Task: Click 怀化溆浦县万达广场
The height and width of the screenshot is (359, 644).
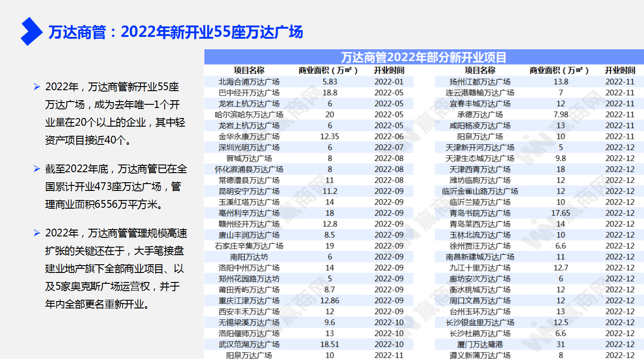Action: (x=249, y=169)
